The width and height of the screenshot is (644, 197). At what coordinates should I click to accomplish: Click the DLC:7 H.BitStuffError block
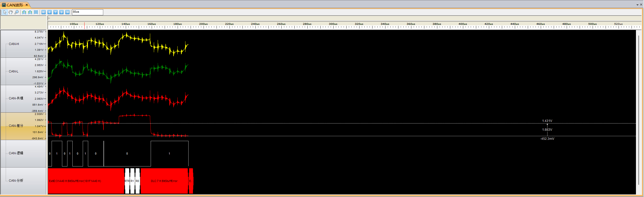(x=164, y=181)
